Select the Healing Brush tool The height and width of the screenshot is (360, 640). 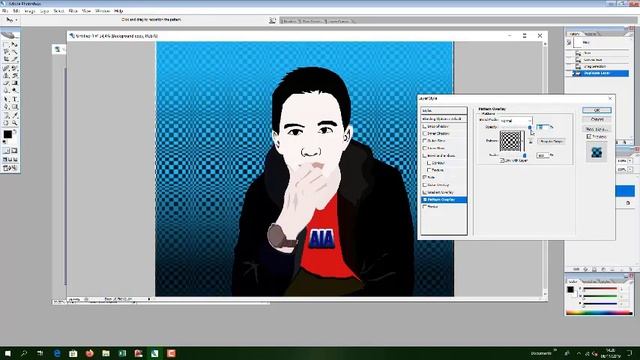[6, 68]
